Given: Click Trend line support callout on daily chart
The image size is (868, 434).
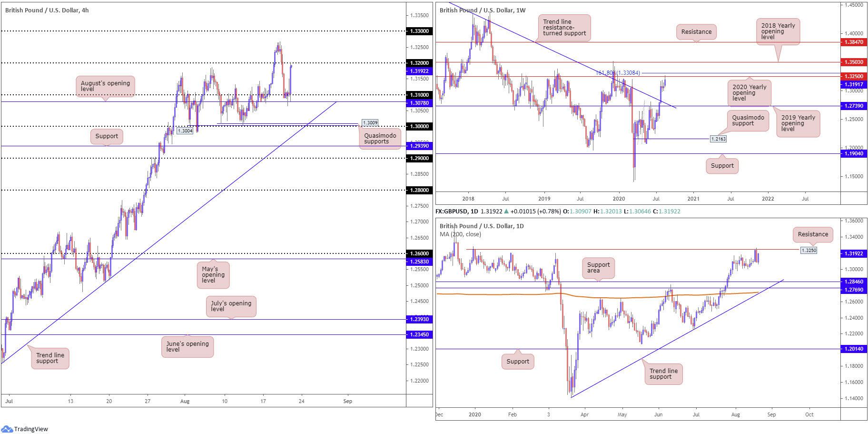Looking at the screenshot, I should coord(663,374).
